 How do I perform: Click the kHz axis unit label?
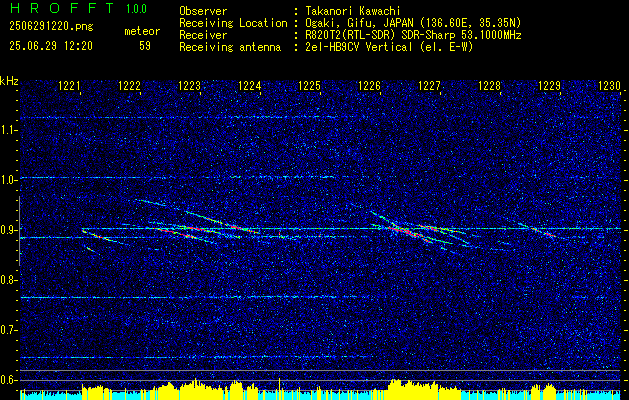[x=9, y=81]
